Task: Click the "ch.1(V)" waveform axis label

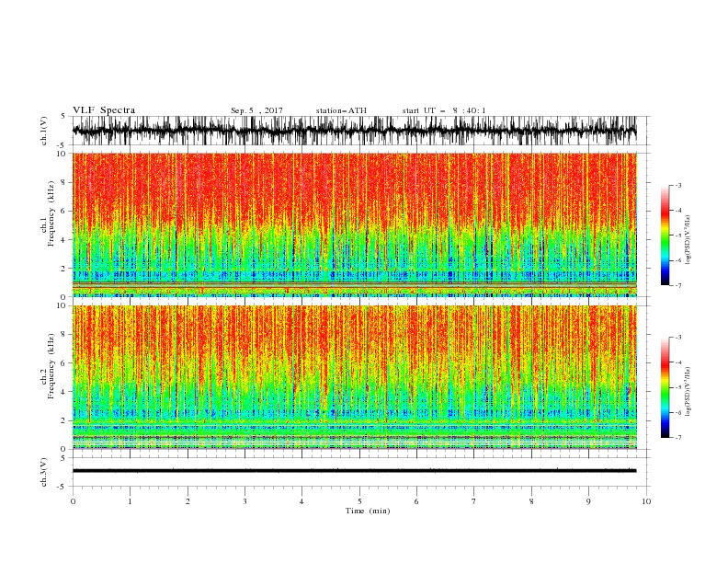Action: click(44, 131)
